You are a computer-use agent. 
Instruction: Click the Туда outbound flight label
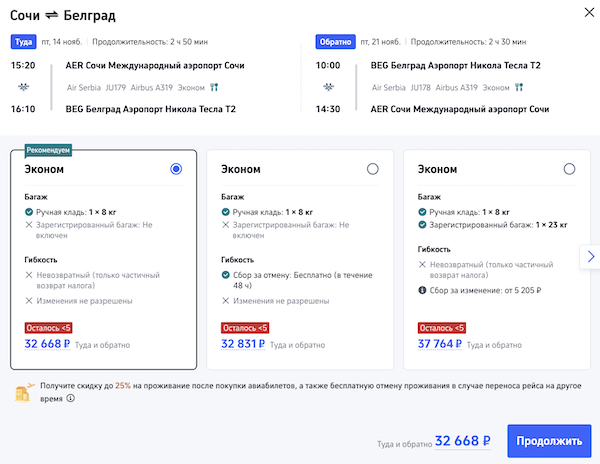(x=23, y=42)
